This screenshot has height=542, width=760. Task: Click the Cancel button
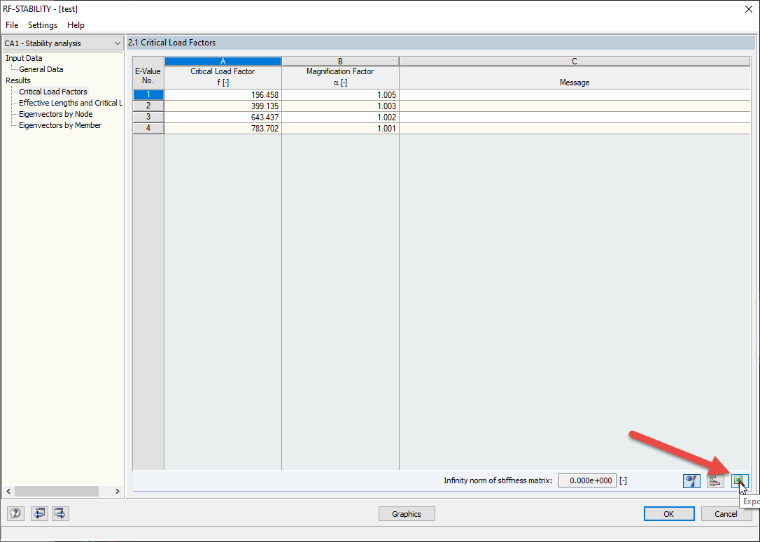(726, 514)
